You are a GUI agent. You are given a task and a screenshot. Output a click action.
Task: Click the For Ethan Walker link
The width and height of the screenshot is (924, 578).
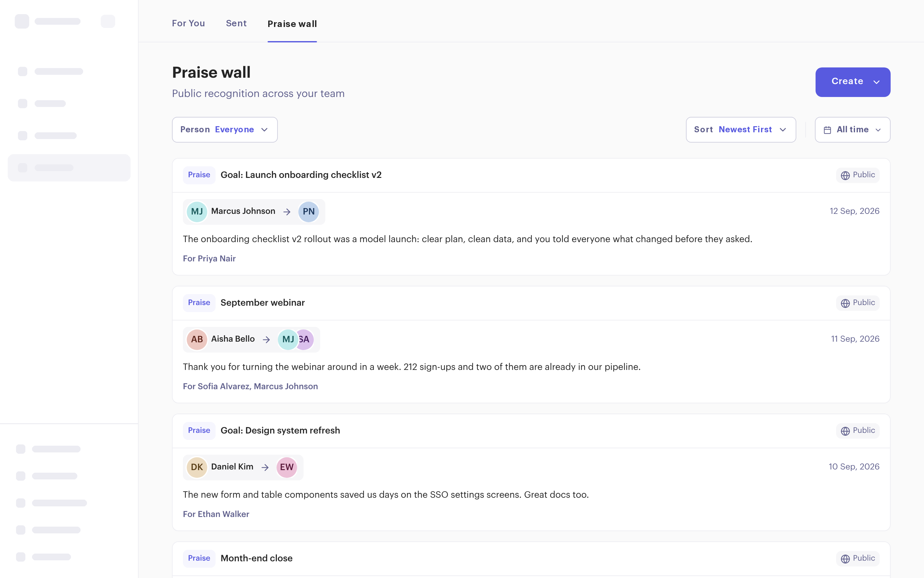(216, 514)
